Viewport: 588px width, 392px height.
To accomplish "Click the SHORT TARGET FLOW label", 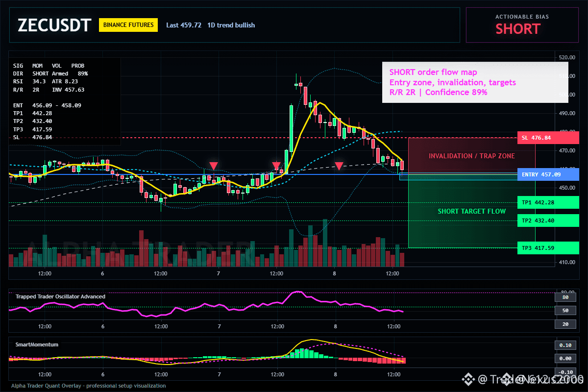I will 471,211.
